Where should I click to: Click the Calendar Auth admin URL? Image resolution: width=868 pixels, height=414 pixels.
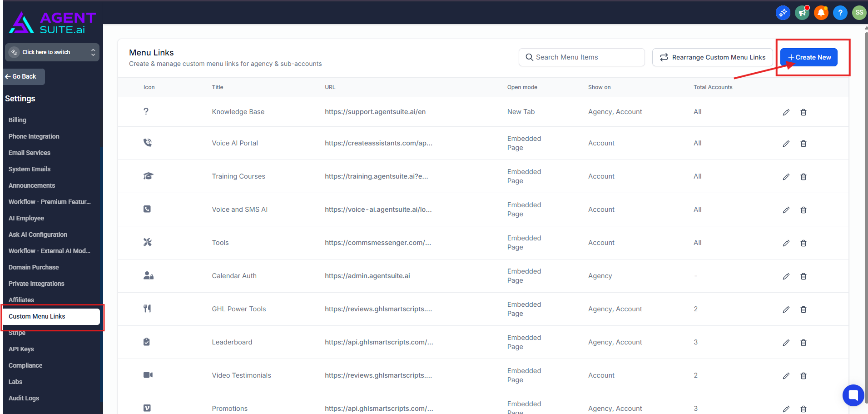pyautogui.click(x=367, y=276)
